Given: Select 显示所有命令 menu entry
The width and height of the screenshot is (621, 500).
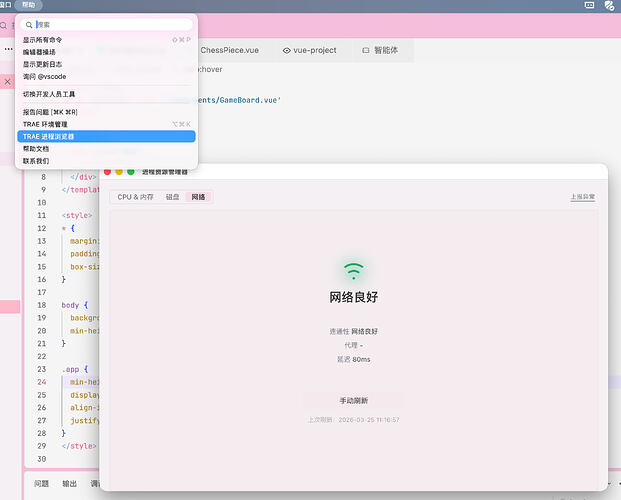Looking at the screenshot, I should click(x=106, y=40).
